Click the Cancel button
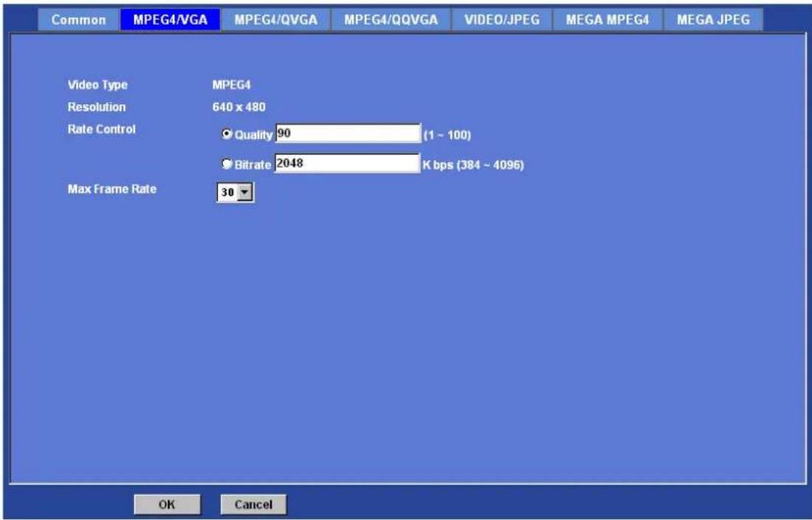 point(253,504)
